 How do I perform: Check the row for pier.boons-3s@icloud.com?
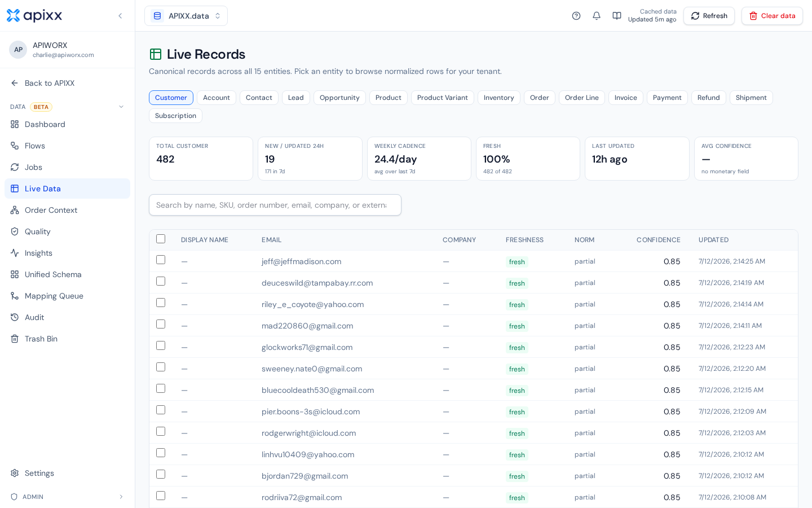[161, 410]
